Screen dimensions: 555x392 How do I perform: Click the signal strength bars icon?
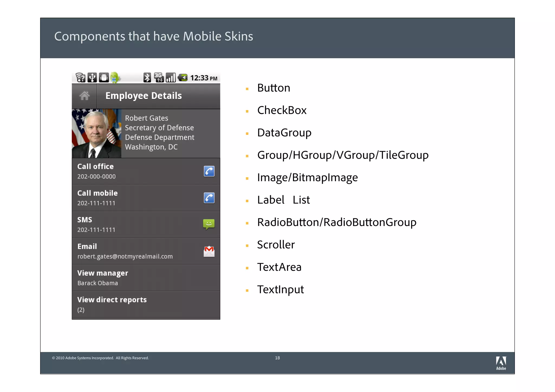(171, 78)
